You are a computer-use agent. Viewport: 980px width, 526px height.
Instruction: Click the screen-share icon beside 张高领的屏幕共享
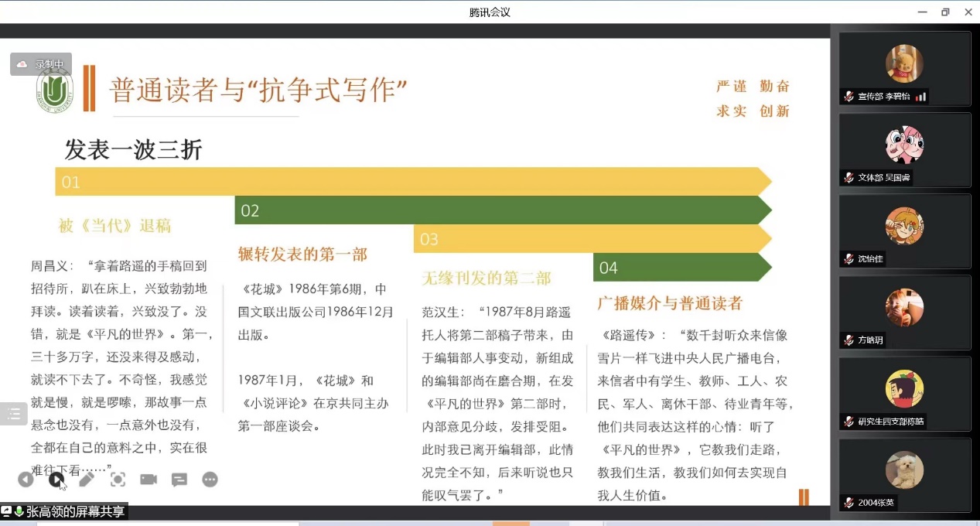click(x=6, y=511)
